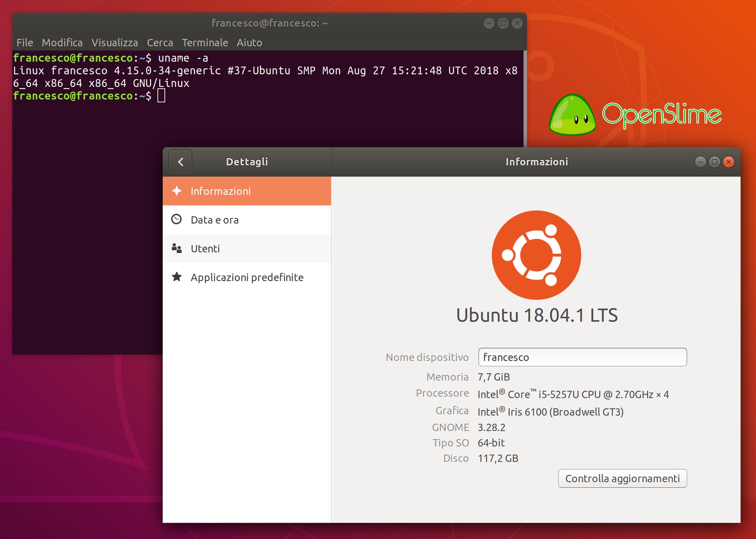
Task: Open the Visualizza menu in terminal
Action: [x=115, y=43]
